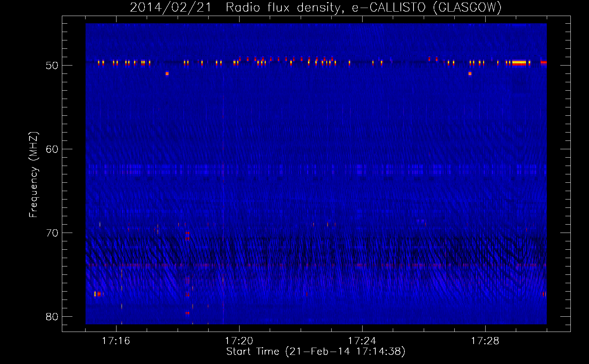This screenshot has width=589, height=364.
Task: Click the orange spot near 51 MHz after 17:17
Action: [x=167, y=74]
